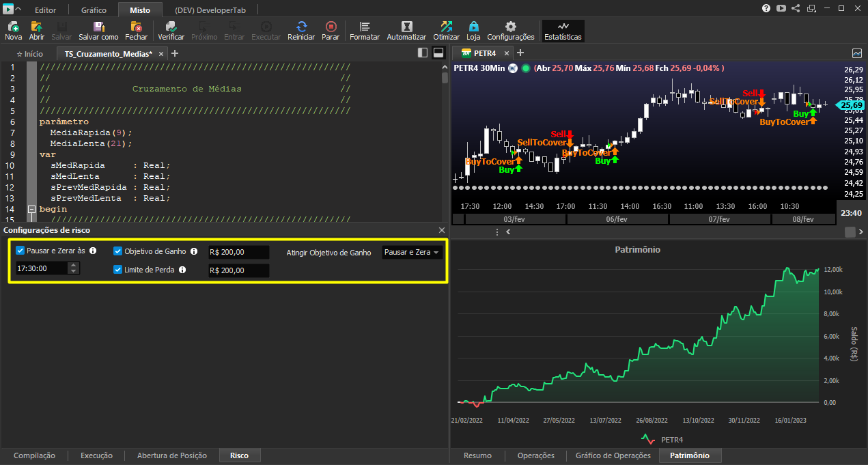The height and width of the screenshot is (465, 868).
Task: Open the Operações statistics tab
Action: tap(536, 455)
